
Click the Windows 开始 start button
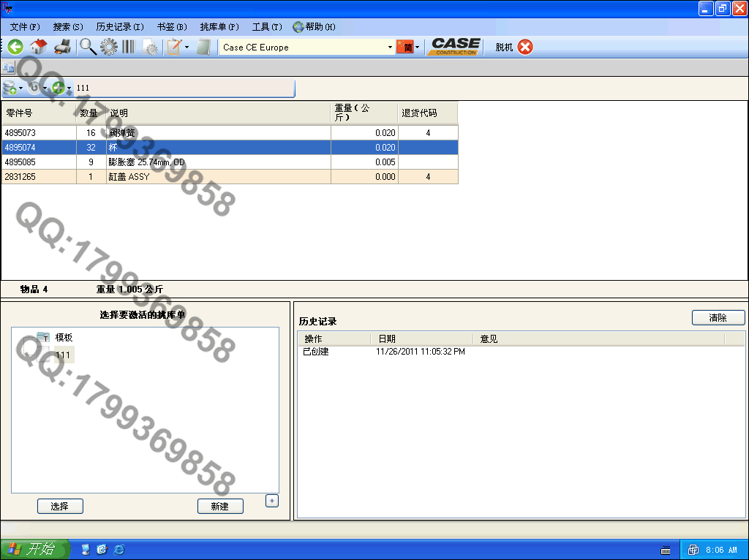(x=34, y=549)
